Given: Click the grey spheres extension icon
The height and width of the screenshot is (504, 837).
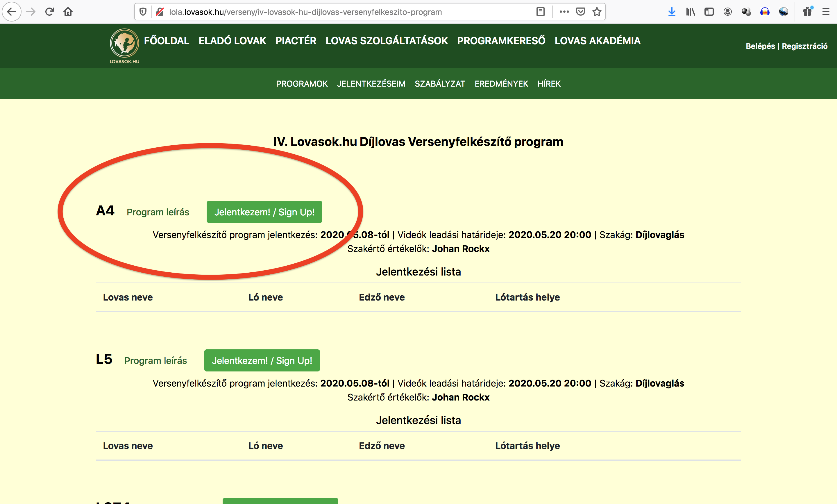Looking at the screenshot, I should pyautogui.click(x=746, y=12).
